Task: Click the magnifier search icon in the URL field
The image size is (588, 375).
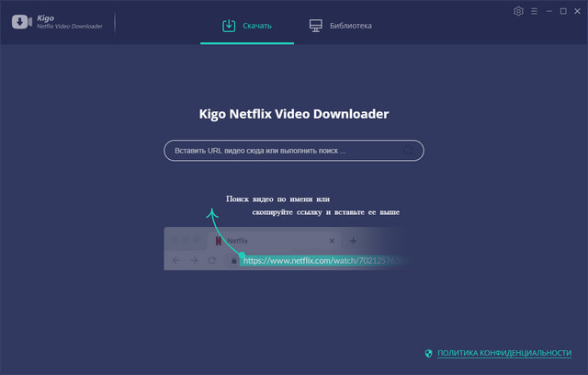Action: click(409, 150)
